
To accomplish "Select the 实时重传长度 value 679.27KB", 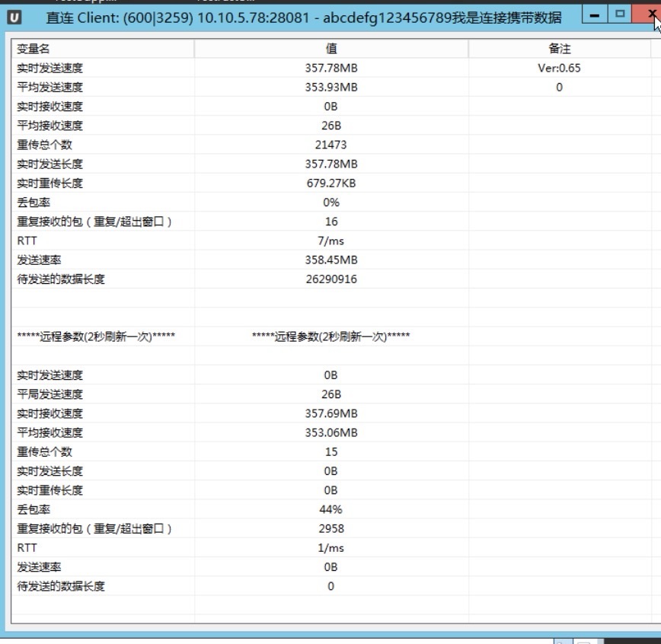I will pos(331,183).
